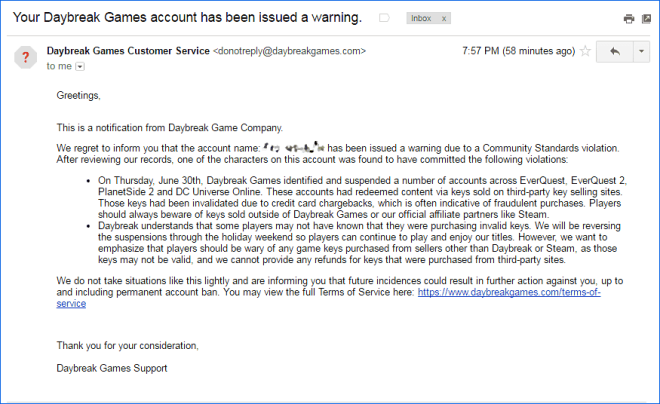The height and width of the screenshot is (404, 660).
Task: Click the 'Greetings,' opening line
Action: click(x=79, y=96)
